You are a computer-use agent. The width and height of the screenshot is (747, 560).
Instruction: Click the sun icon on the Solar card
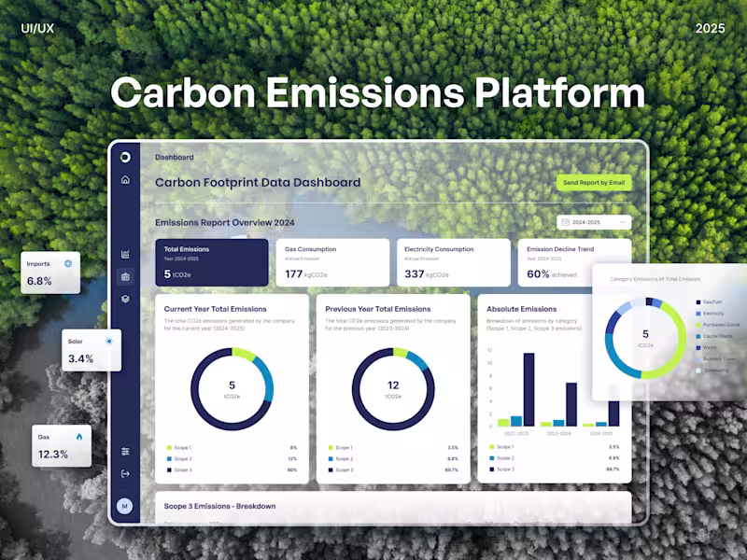tap(109, 341)
